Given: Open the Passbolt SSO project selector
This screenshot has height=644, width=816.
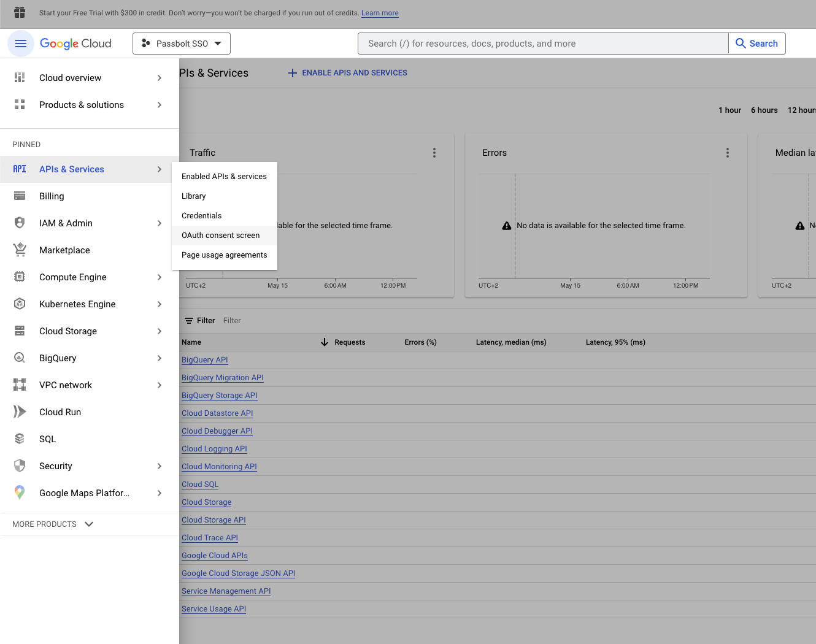Looking at the screenshot, I should [182, 44].
